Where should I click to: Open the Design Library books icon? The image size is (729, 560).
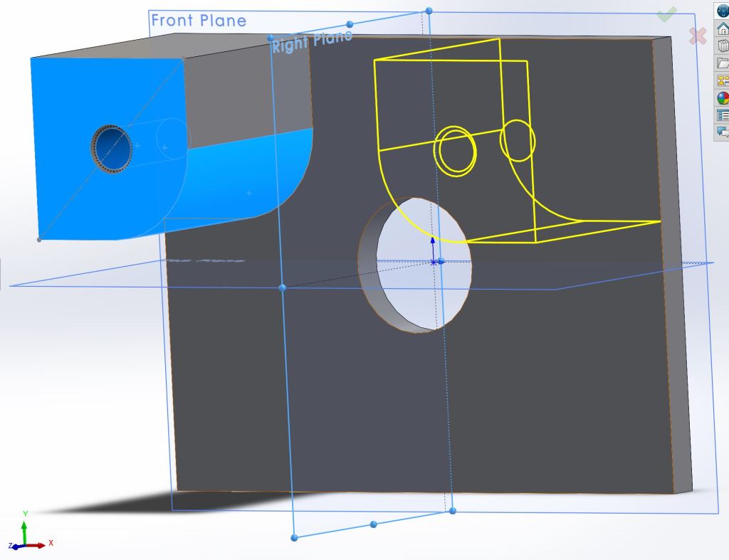pyautogui.click(x=722, y=46)
